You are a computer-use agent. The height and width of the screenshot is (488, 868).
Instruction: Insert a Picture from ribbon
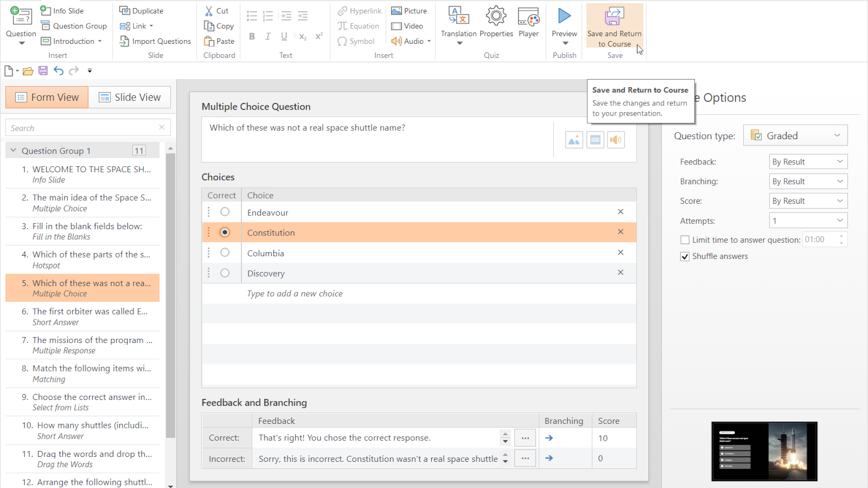click(409, 10)
